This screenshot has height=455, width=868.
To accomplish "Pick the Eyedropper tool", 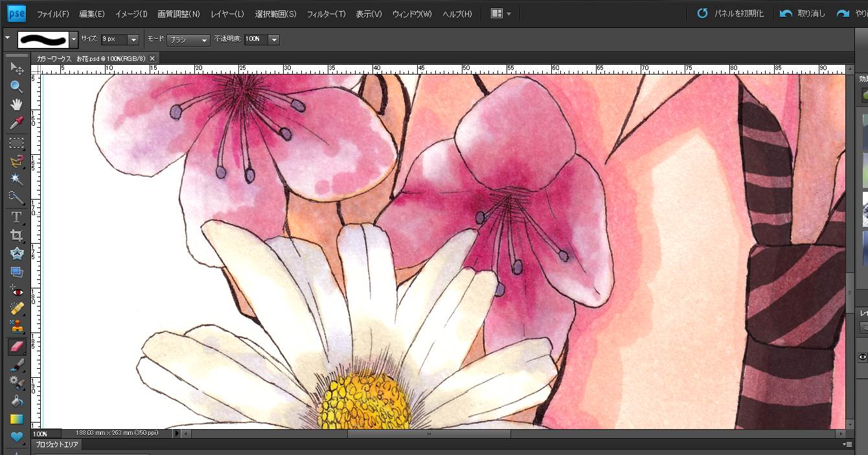I will pyautogui.click(x=16, y=123).
